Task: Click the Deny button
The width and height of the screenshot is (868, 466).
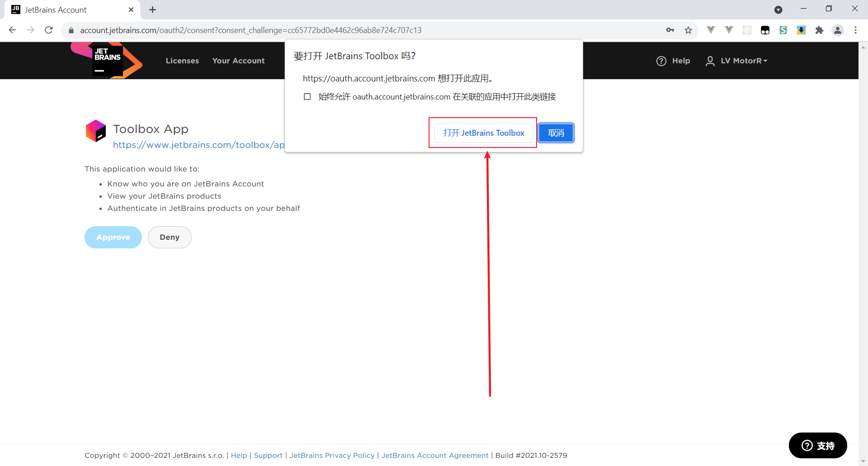Action: [170, 237]
